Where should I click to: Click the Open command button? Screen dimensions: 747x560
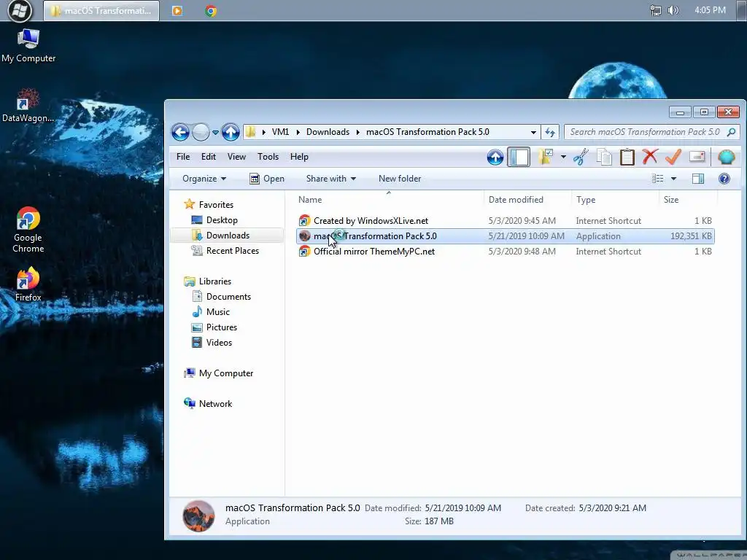click(x=267, y=179)
